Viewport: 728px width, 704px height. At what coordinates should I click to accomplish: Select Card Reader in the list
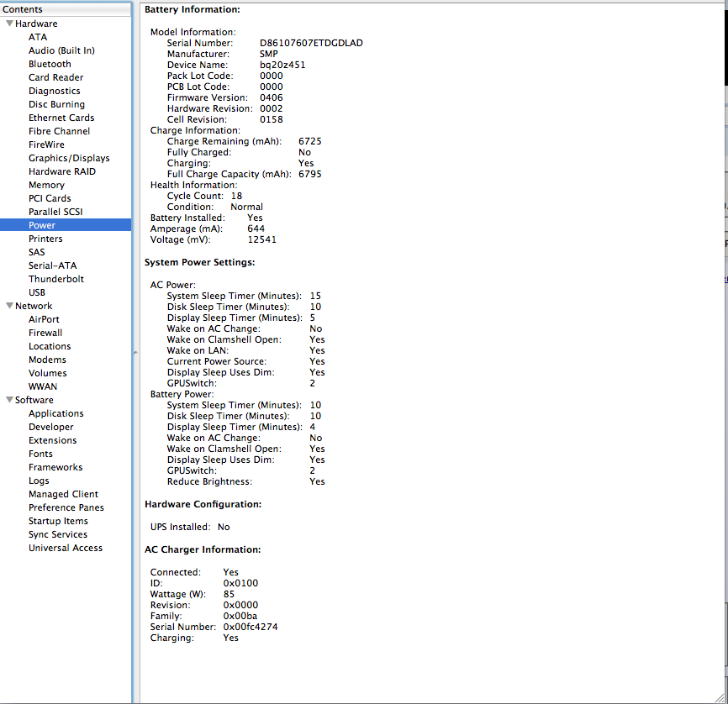pos(55,77)
